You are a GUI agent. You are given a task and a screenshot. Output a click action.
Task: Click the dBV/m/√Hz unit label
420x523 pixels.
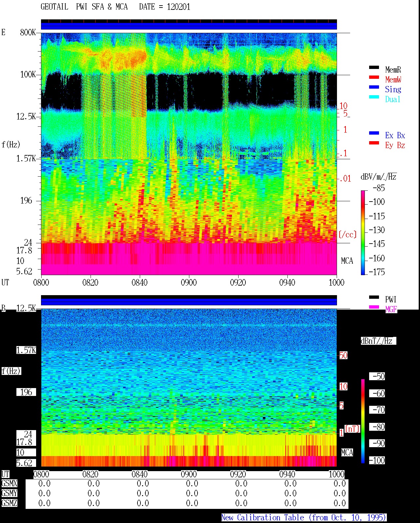pyautogui.click(x=378, y=177)
